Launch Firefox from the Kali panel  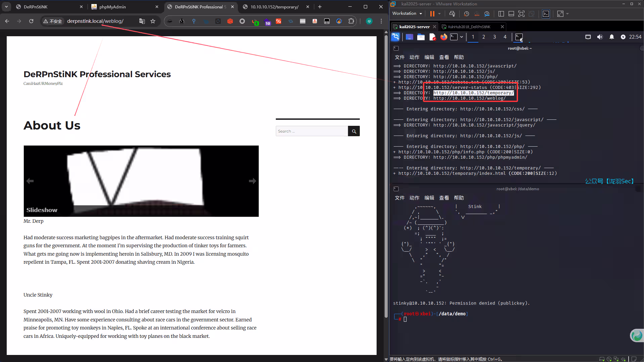(x=444, y=37)
